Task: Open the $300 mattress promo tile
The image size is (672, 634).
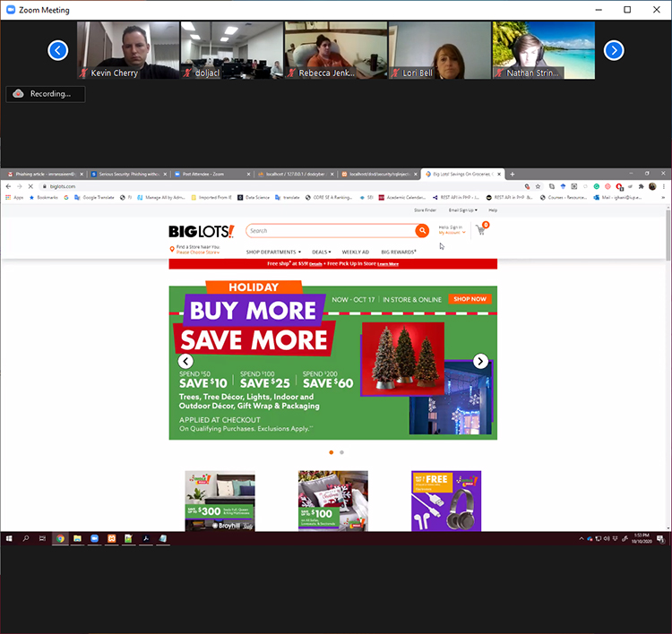Action: 220,501
